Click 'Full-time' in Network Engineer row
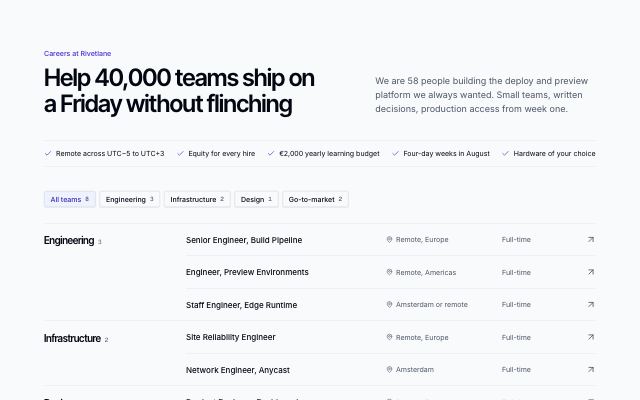Viewport: 640px width, 400px height. coord(516,370)
